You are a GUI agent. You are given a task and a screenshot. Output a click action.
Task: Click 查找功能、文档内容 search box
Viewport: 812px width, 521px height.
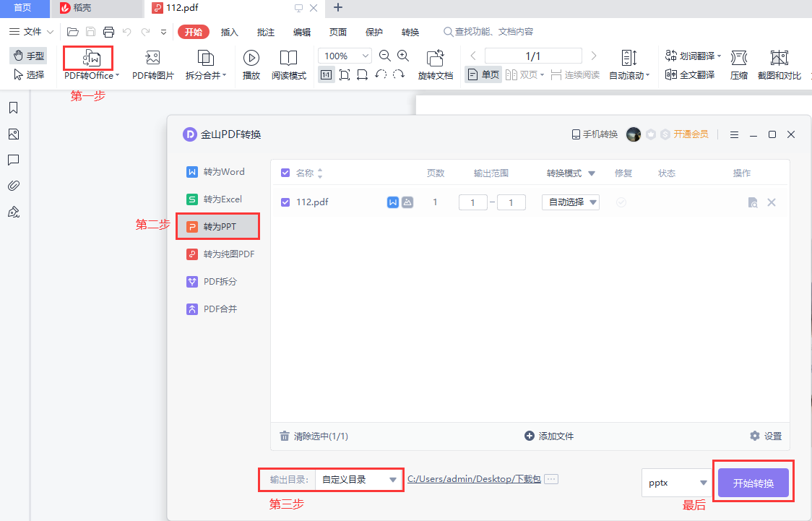(x=488, y=32)
